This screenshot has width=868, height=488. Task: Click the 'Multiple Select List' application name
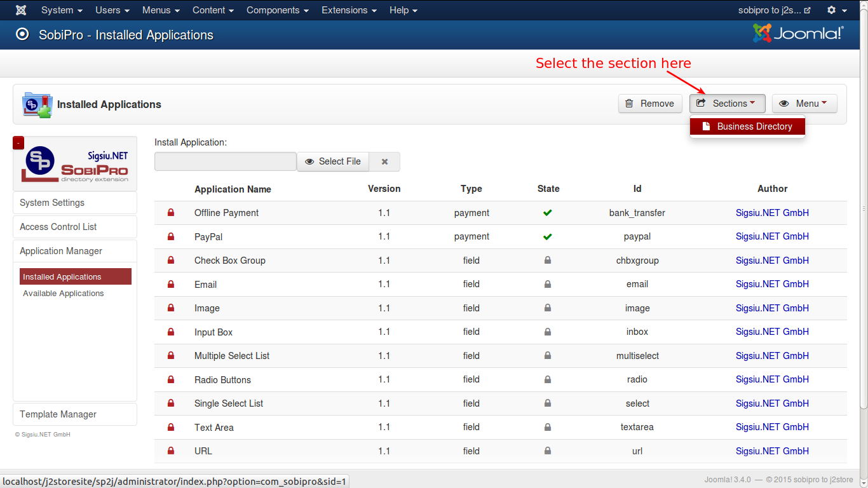(232, 356)
